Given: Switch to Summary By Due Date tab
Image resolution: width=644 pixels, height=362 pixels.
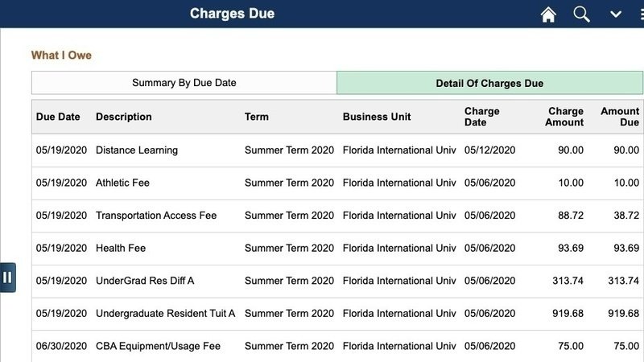Looking at the screenshot, I should [184, 83].
